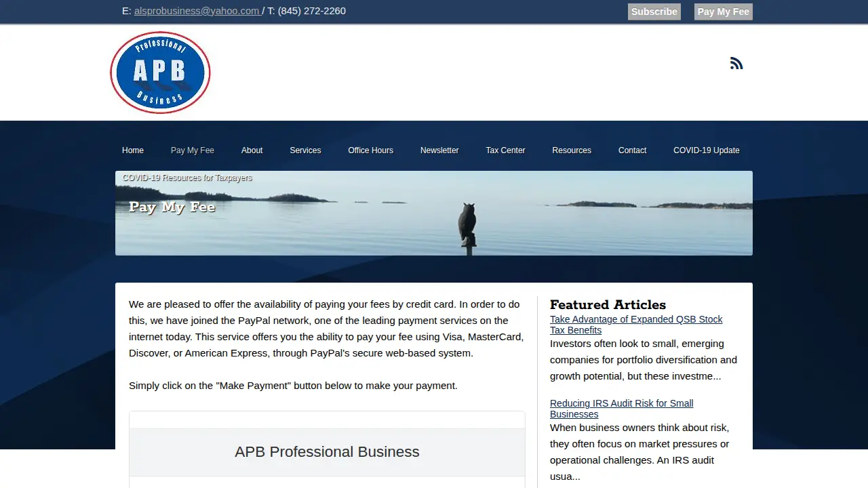Select Pay My Fee in navigation
This screenshot has width=868, height=488.
(193, 150)
